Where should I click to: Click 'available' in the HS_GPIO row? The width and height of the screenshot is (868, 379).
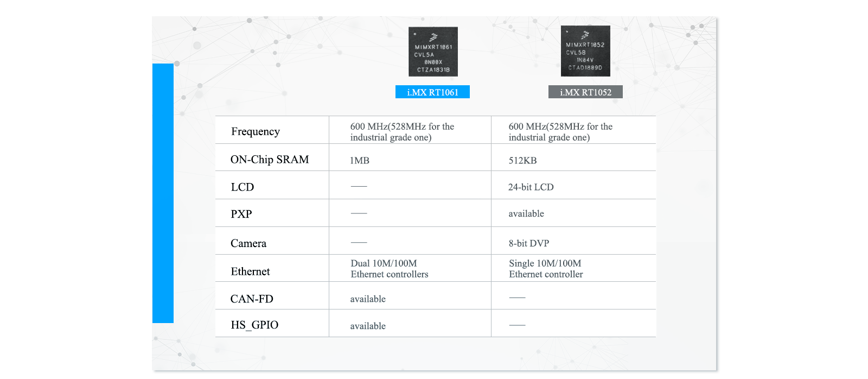click(368, 326)
